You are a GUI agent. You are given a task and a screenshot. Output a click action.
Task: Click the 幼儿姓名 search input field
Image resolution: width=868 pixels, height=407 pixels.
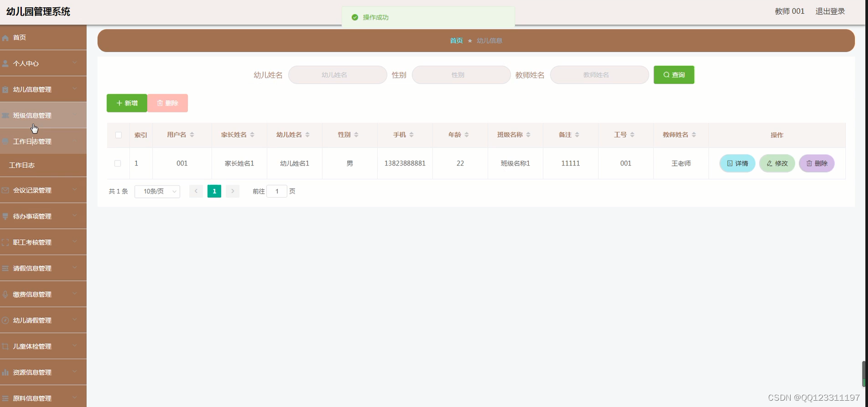pyautogui.click(x=338, y=75)
